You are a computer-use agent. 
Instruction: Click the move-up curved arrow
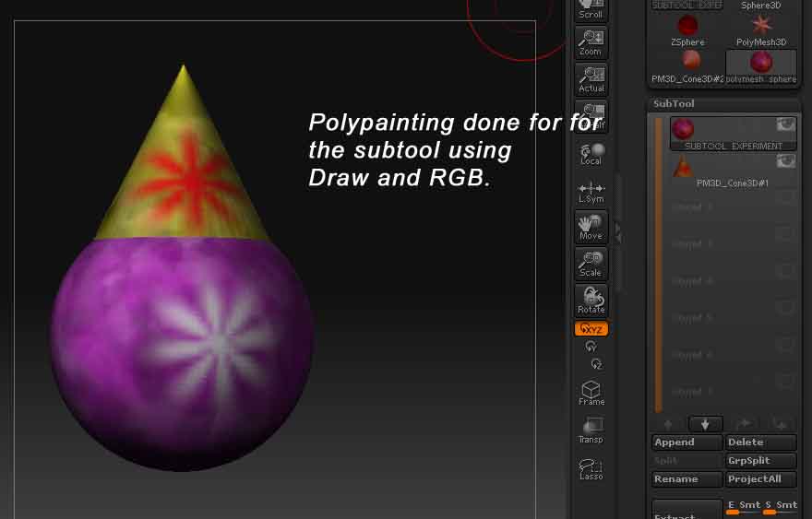[x=743, y=424]
